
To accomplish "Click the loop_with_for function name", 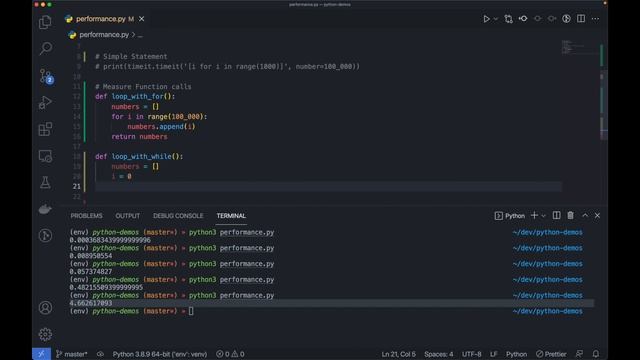I will point(138,96).
